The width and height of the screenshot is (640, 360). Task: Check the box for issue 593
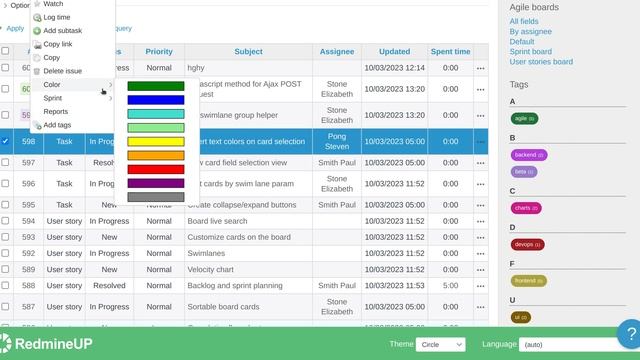(x=5, y=237)
